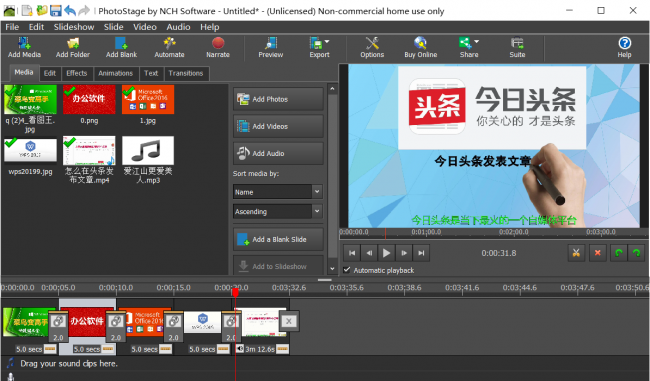Select the 0.png media thumbnail

click(89, 99)
